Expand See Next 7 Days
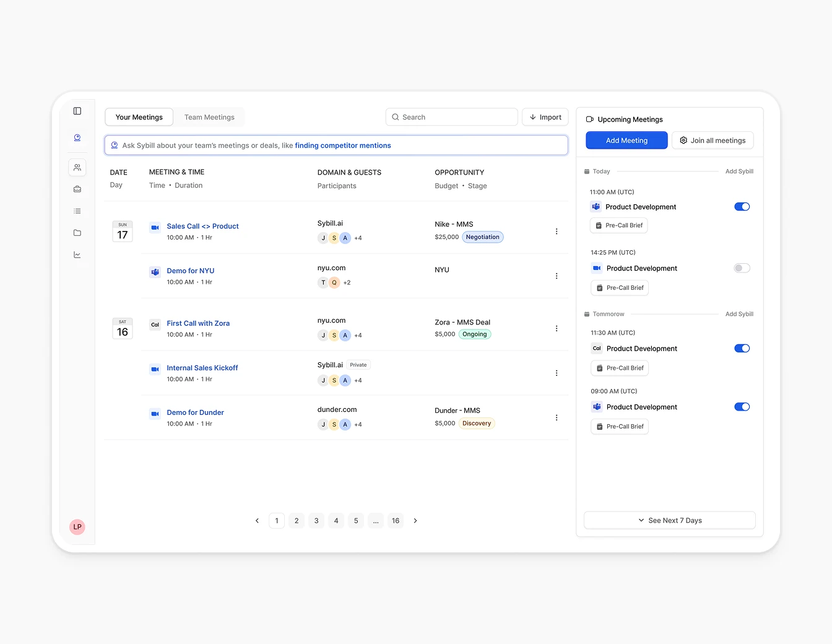The image size is (832, 644). coord(669,520)
